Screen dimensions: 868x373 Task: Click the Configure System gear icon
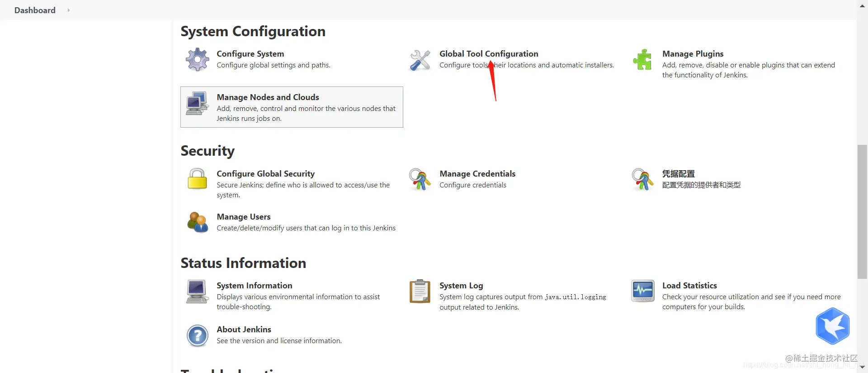pyautogui.click(x=198, y=59)
